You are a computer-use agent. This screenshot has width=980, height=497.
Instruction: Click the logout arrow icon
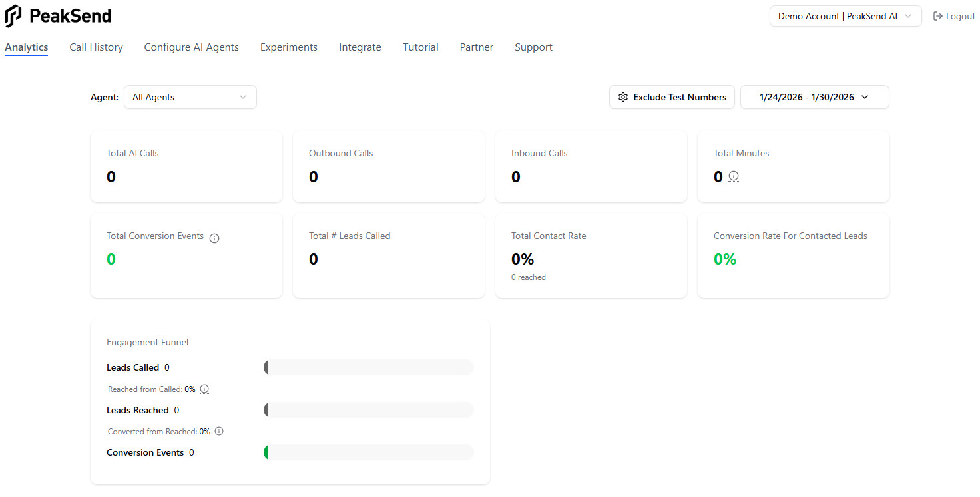click(938, 16)
